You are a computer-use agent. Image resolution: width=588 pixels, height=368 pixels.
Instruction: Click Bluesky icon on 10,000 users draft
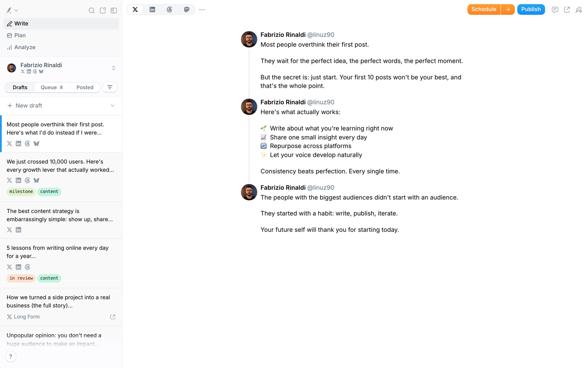[36, 180]
